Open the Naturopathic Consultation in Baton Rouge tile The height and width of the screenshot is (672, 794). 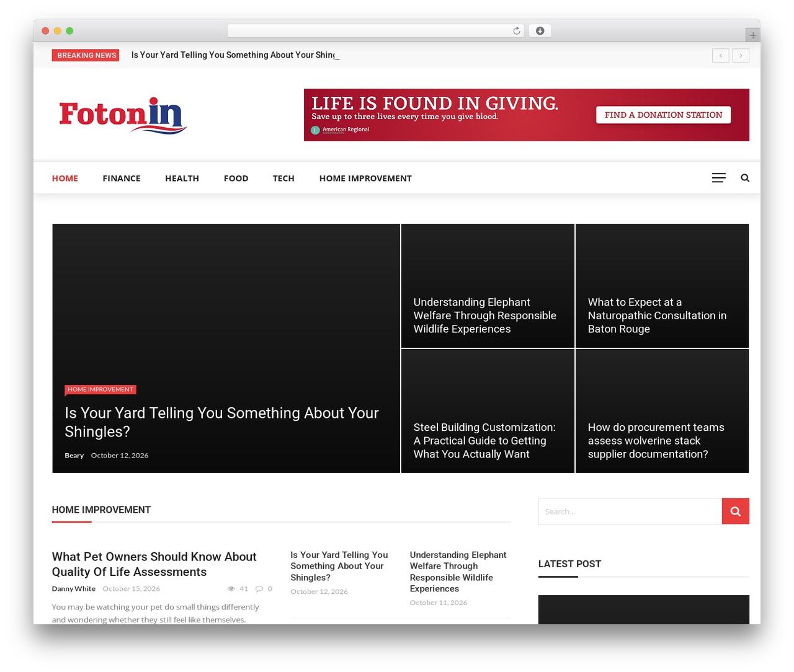[662, 286]
